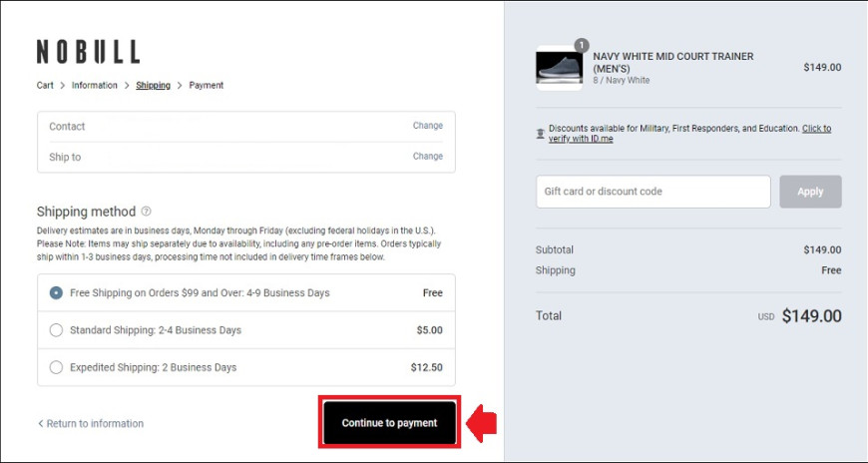Click the NOBULL logo
Image resolution: width=868 pixels, height=463 pixels.
tap(88, 52)
